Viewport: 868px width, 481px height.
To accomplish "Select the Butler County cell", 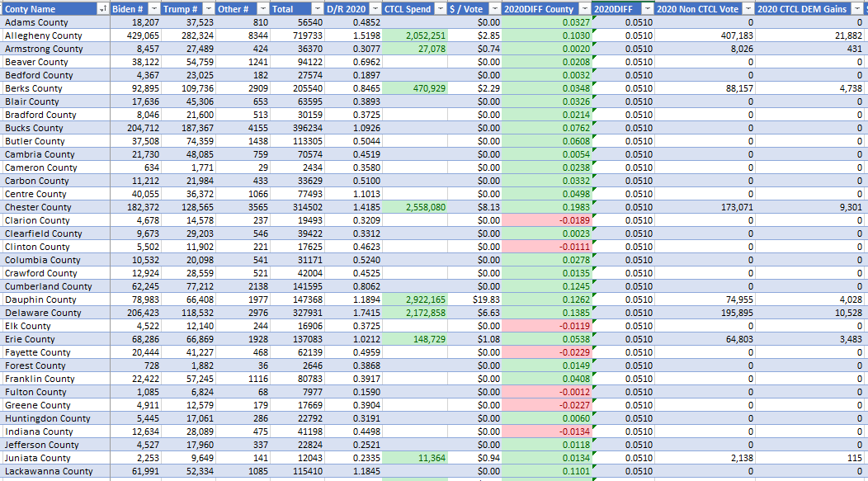I will point(54,141).
